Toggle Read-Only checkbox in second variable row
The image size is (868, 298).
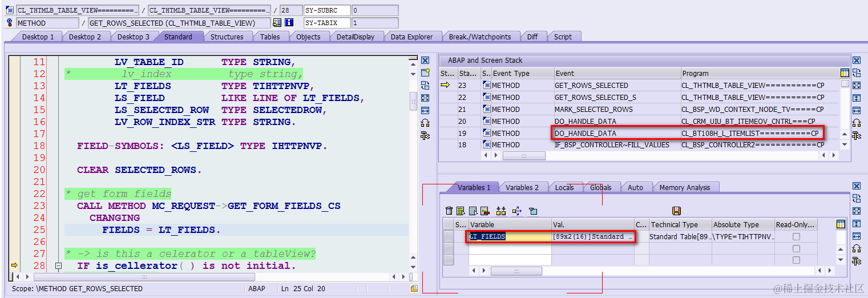(796, 248)
